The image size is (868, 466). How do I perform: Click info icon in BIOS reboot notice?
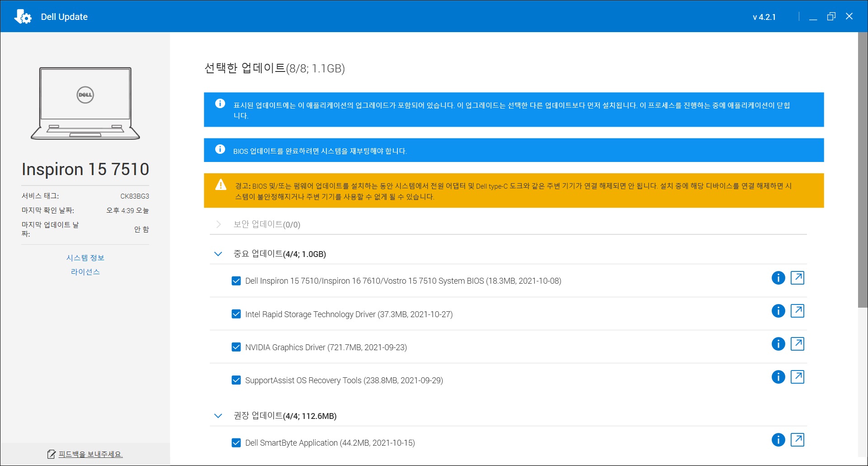(220, 149)
